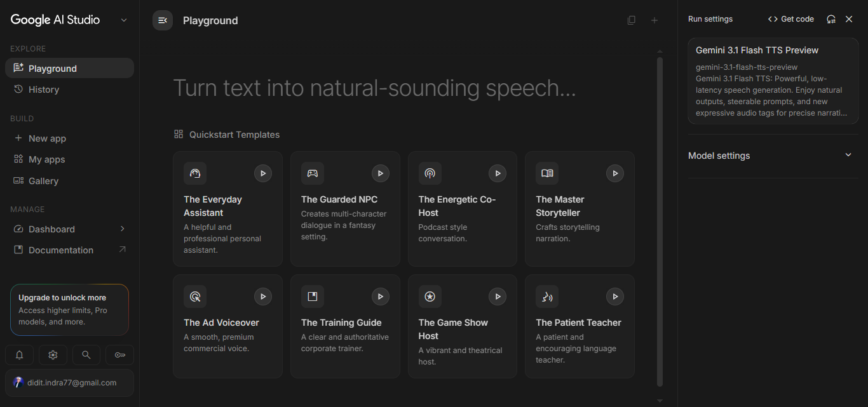The width and height of the screenshot is (868, 407).
Task: Open Documentation external link
Action: click(x=70, y=250)
